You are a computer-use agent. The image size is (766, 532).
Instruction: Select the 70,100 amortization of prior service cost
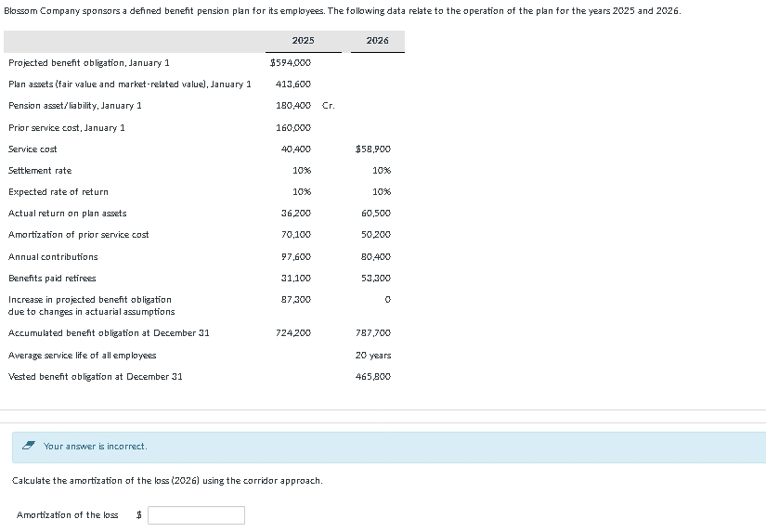296,235
